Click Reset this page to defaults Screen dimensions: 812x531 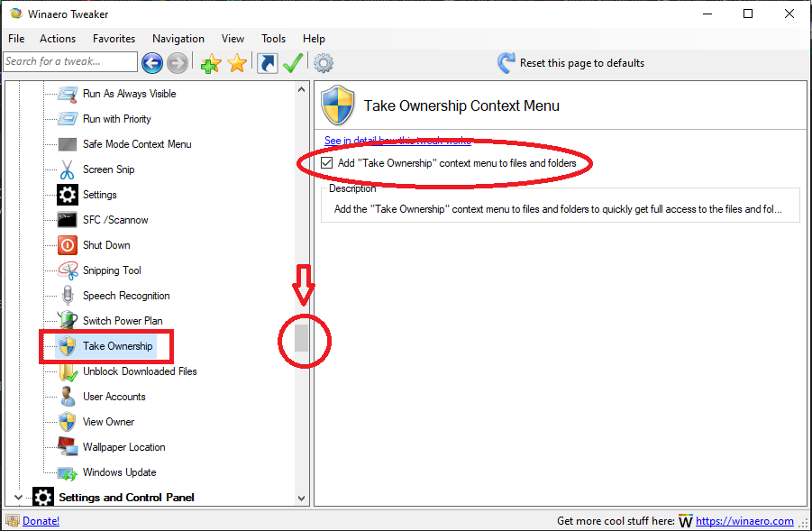pyautogui.click(x=570, y=63)
